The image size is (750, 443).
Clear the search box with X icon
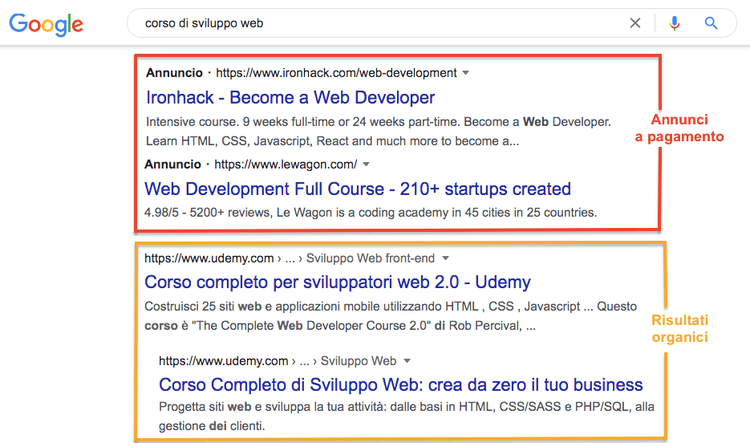point(635,23)
